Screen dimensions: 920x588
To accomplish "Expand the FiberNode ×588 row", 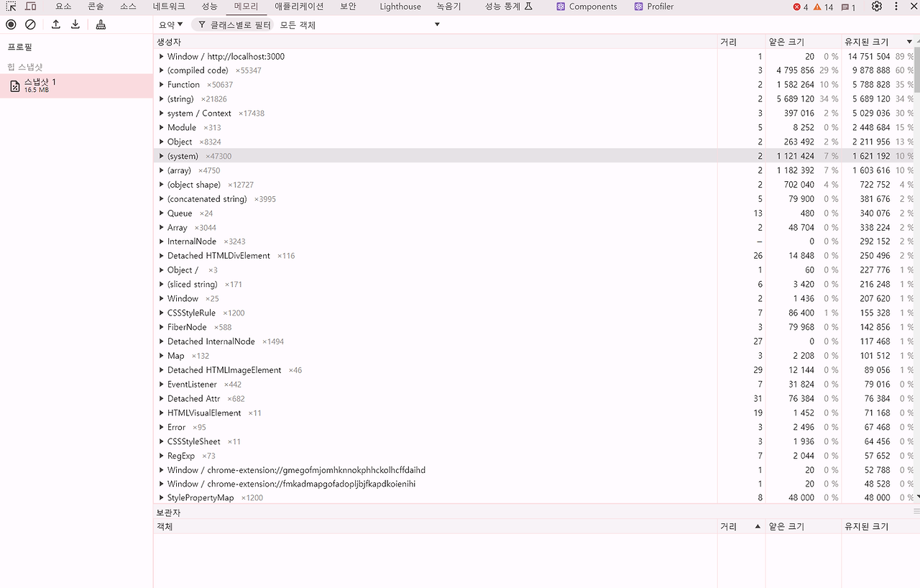I will coord(161,327).
